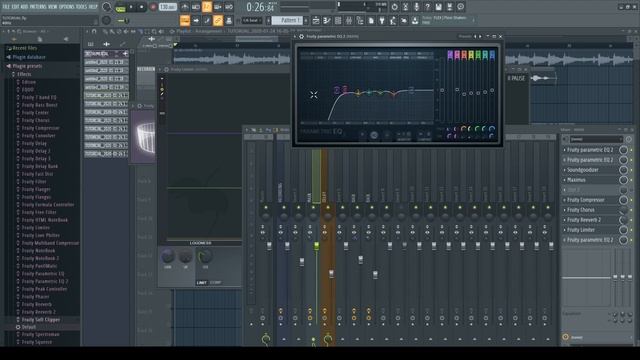
Task: Select the zoom tool in the playlist toolbar
Action: (154, 31)
